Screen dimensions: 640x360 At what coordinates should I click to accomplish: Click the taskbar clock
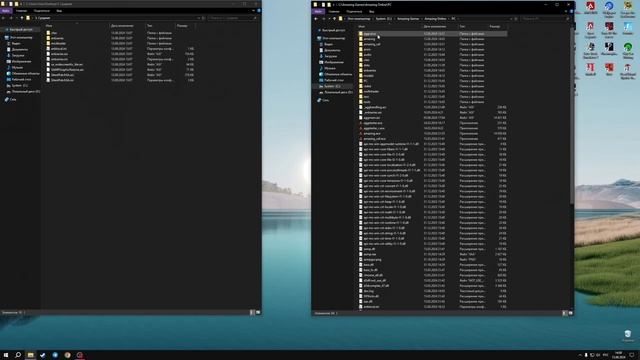618,355
